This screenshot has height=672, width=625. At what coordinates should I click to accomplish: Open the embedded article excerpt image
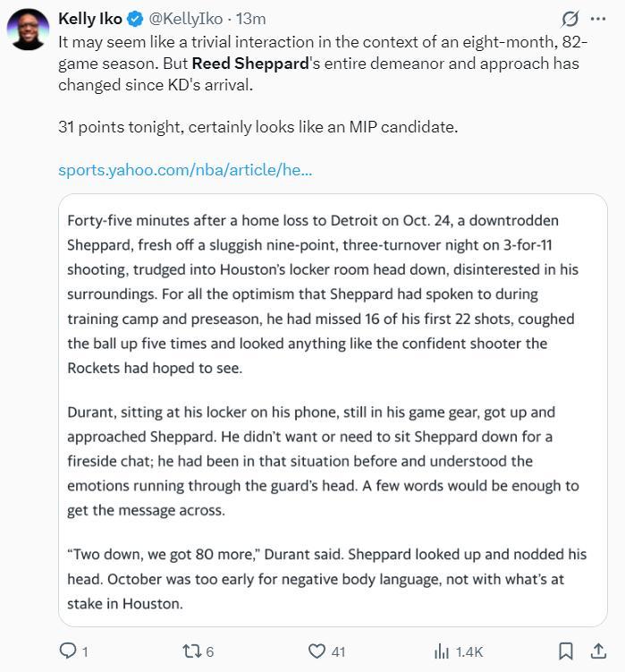pyautogui.click(x=333, y=410)
